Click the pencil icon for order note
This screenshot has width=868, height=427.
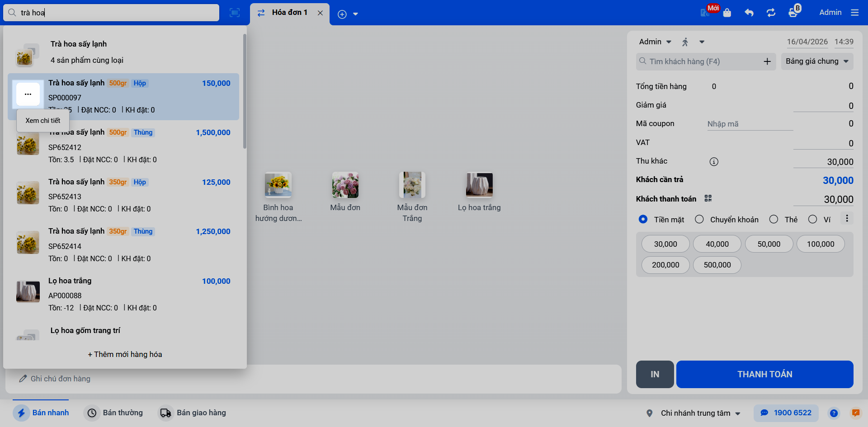[23, 379]
